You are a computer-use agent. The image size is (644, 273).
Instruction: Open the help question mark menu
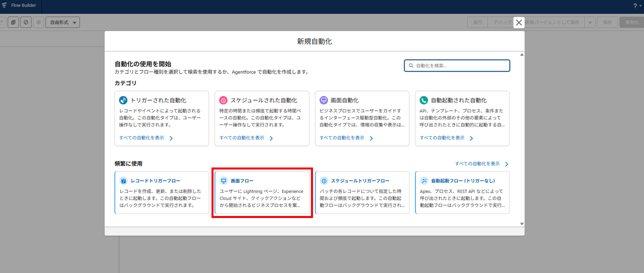pos(637,6)
